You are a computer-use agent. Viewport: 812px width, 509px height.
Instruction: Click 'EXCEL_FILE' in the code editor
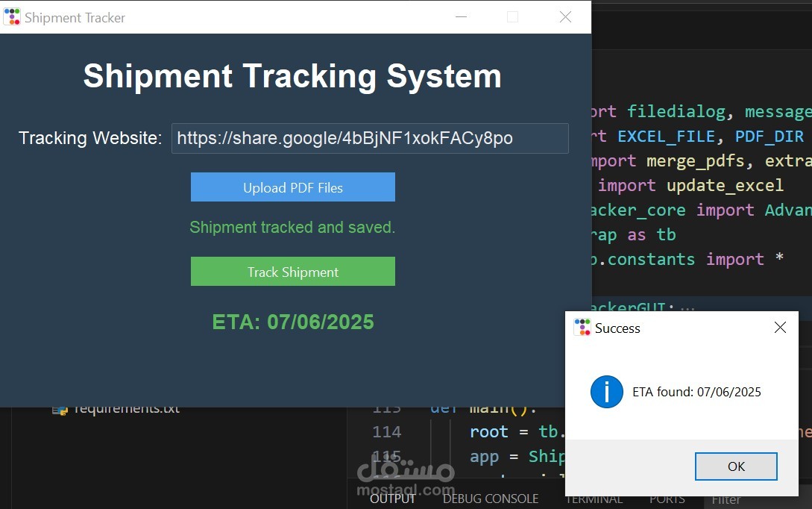pyautogui.click(x=667, y=137)
